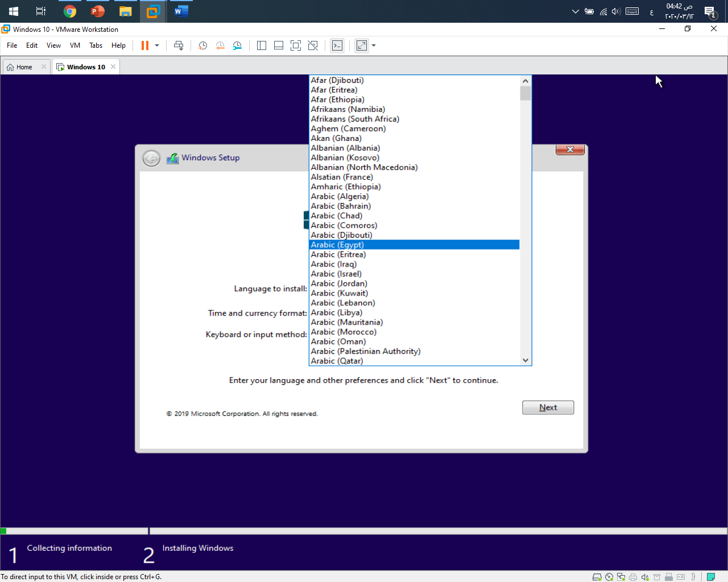This screenshot has width=728, height=582.
Task: Select Albanian (Kosovo) in the dropdown list
Action: click(x=415, y=157)
